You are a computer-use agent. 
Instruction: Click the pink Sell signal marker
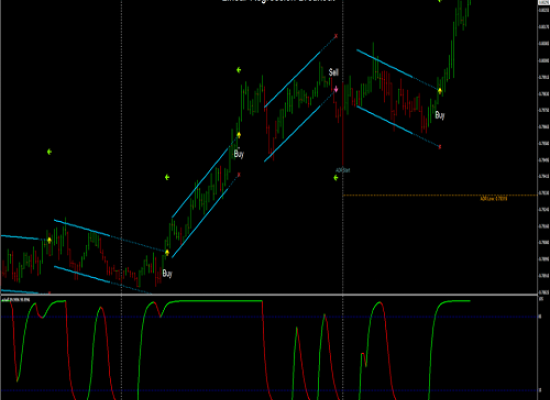[336, 89]
